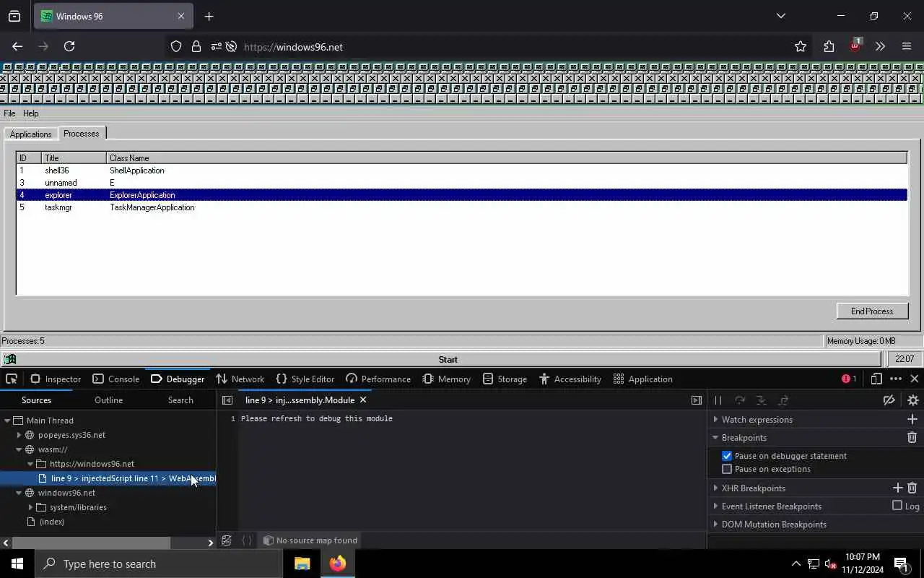Switch to the Console tab
This screenshot has width=924, height=578.
(x=116, y=379)
